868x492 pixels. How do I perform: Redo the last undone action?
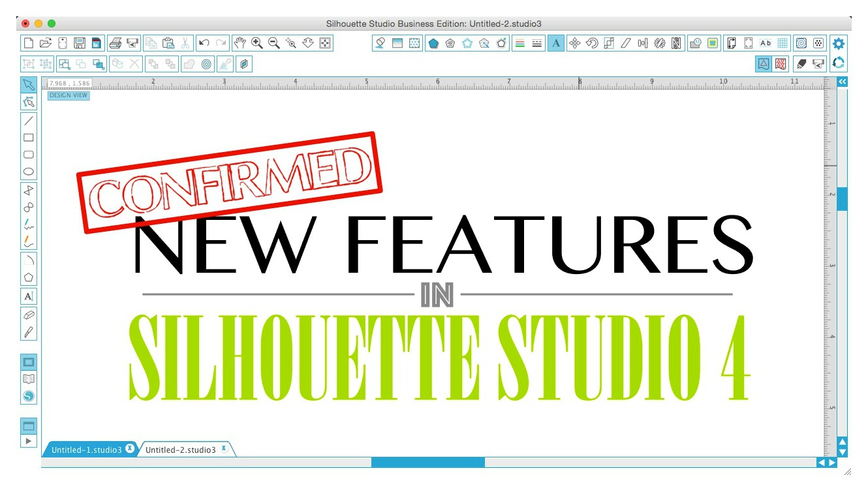221,43
